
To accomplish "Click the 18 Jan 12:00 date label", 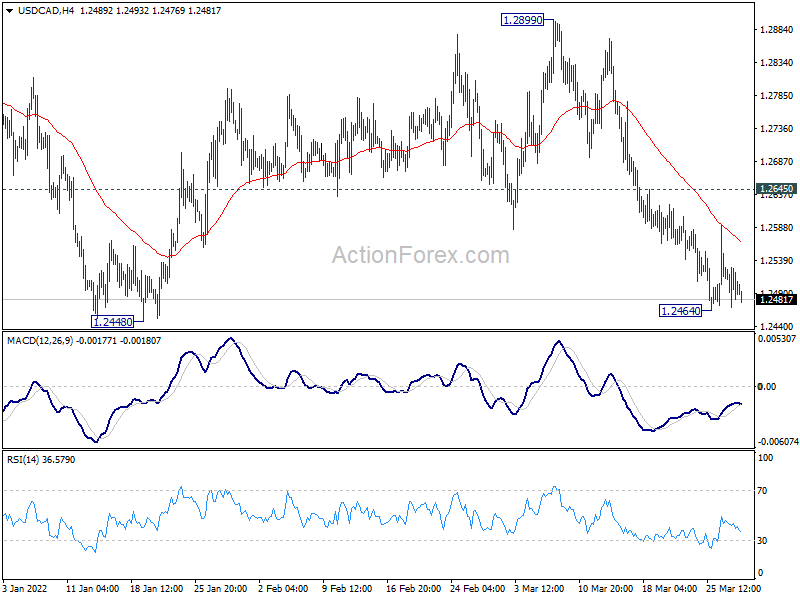I will pos(157,589).
